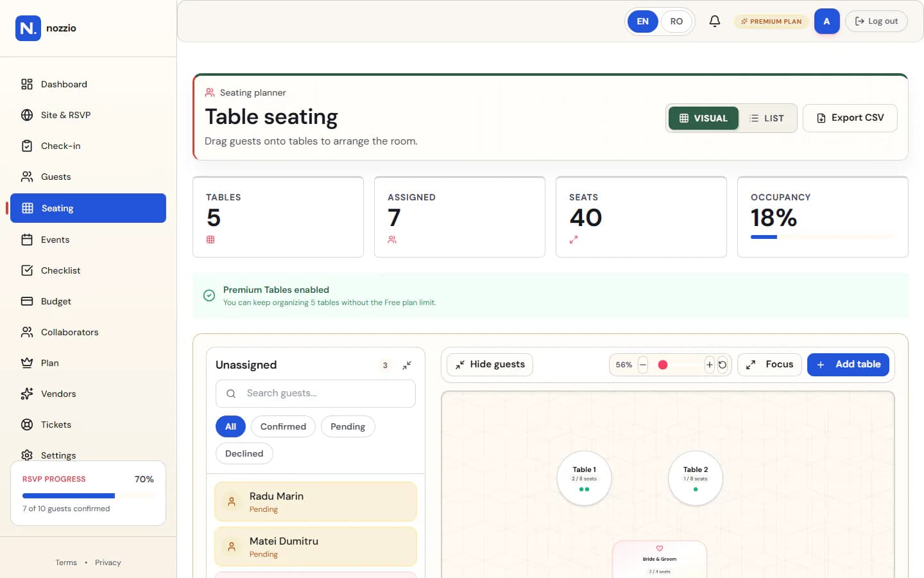Click the Occupancy progress bar
The height and width of the screenshot is (578, 924).
coord(822,237)
